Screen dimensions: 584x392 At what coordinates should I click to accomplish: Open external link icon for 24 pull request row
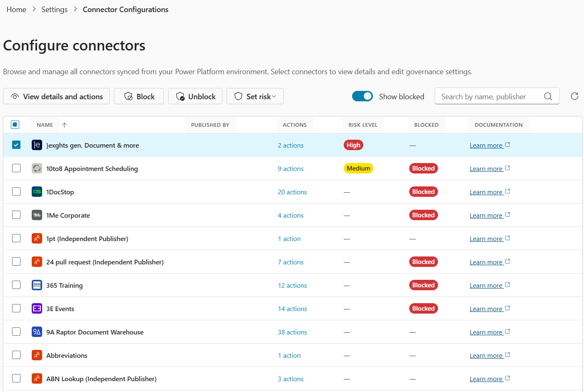508,261
